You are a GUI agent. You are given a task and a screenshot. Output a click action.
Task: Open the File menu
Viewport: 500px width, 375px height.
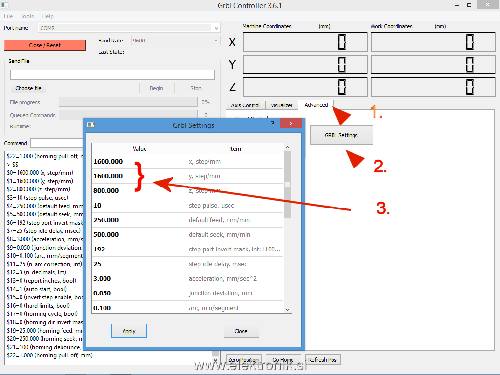8,16
